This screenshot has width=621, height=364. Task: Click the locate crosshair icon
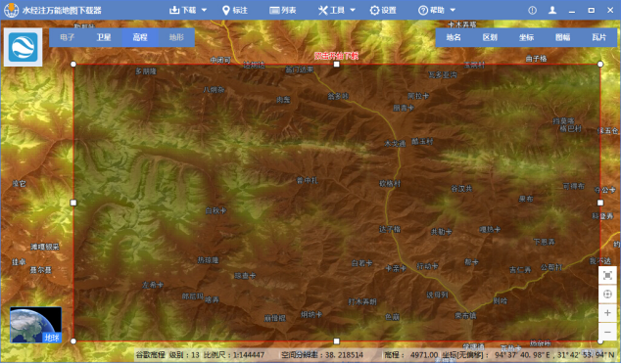click(607, 294)
